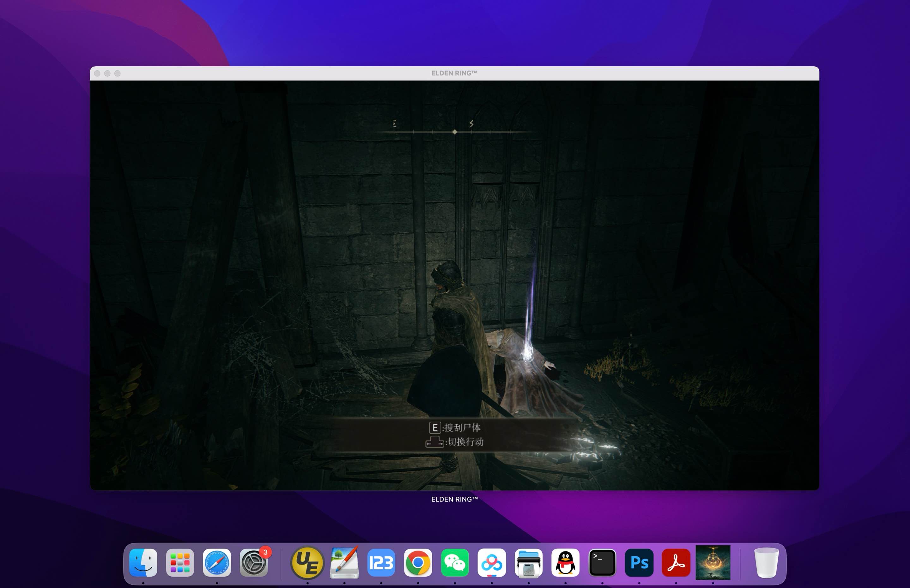This screenshot has height=588, width=910.
Task: Click the left compass rune marker
Action: pos(395,123)
